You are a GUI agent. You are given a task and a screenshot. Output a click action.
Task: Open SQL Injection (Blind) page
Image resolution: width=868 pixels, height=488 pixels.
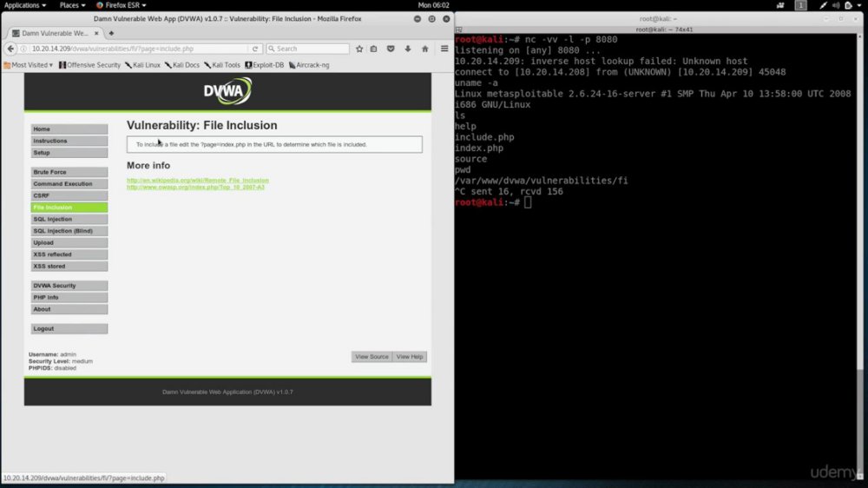[69, 231]
